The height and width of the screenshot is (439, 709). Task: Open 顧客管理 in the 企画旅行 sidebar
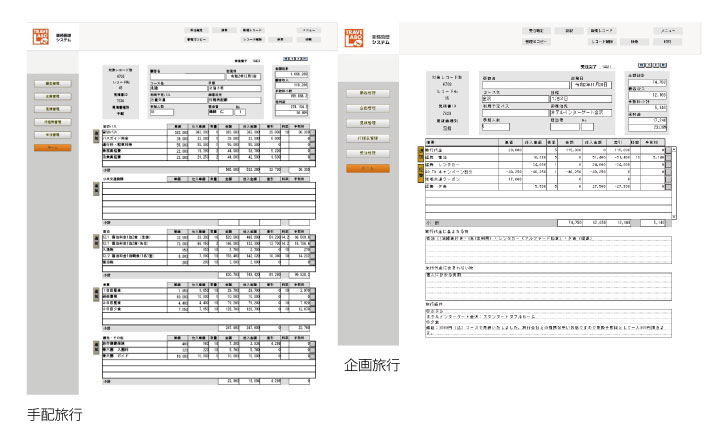pos(366,92)
